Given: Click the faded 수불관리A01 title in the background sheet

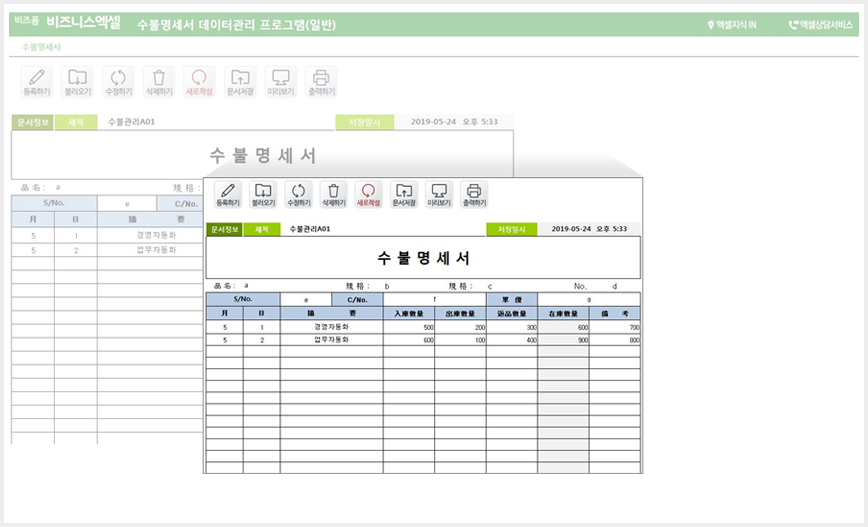Looking at the screenshot, I should [132, 122].
